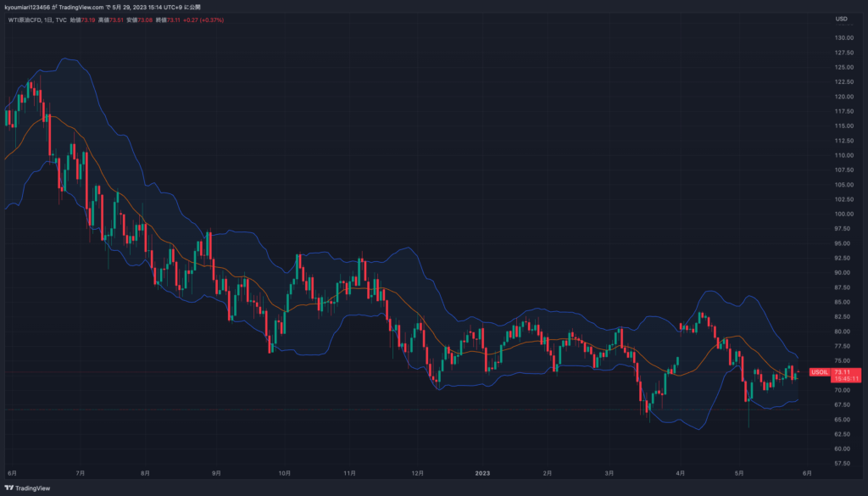Click the 130.00 price axis label
The height and width of the screenshot is (496, 868).
click(x=843, y=37)
